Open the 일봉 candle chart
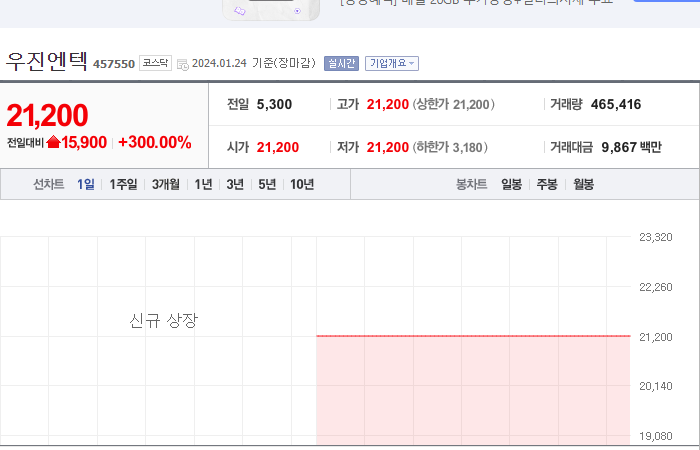700x450 pixels. [x=511, y=184]
